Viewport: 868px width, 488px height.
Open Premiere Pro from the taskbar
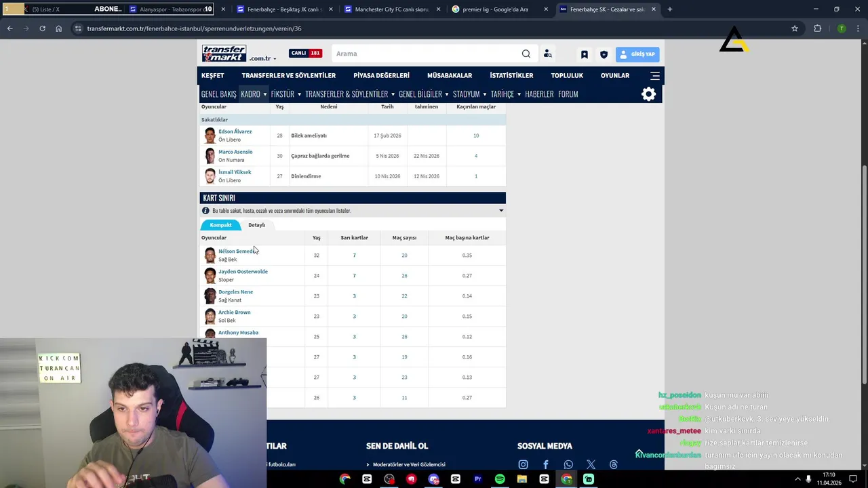[477, 479]
